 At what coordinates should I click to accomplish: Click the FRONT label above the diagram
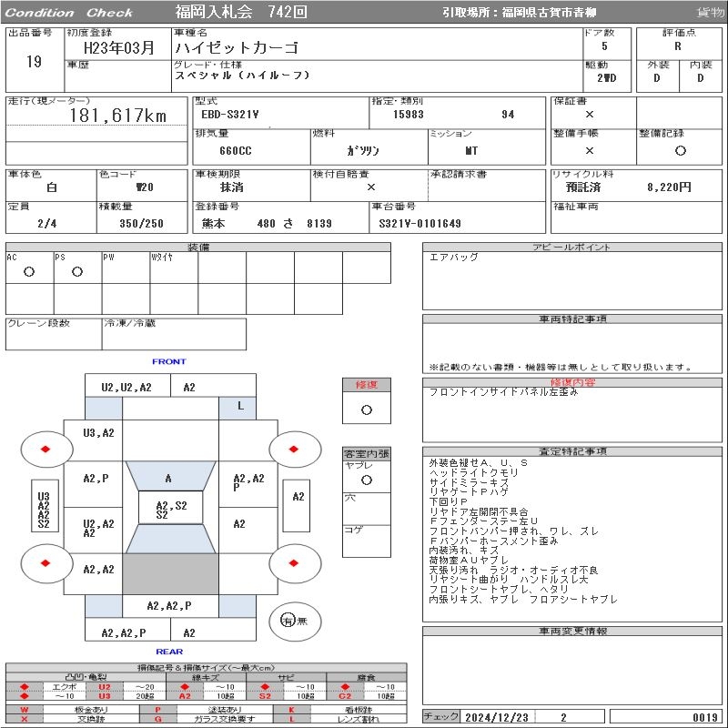click(169, 361)
